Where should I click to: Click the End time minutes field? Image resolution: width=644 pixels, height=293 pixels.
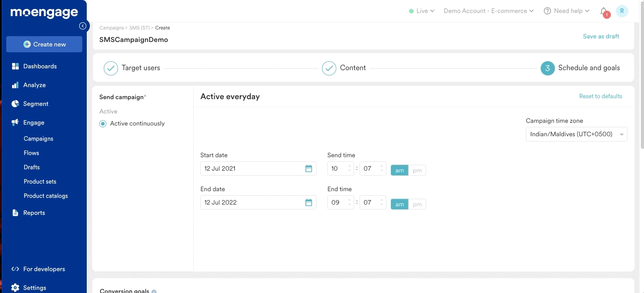coord(373,202)
